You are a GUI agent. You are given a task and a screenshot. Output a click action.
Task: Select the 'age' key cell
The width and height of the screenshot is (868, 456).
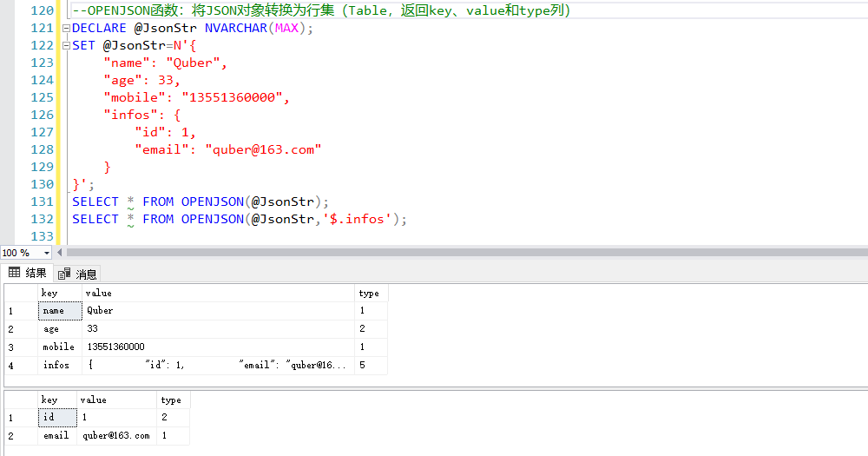pyautogui.click(x=60, y=328)
